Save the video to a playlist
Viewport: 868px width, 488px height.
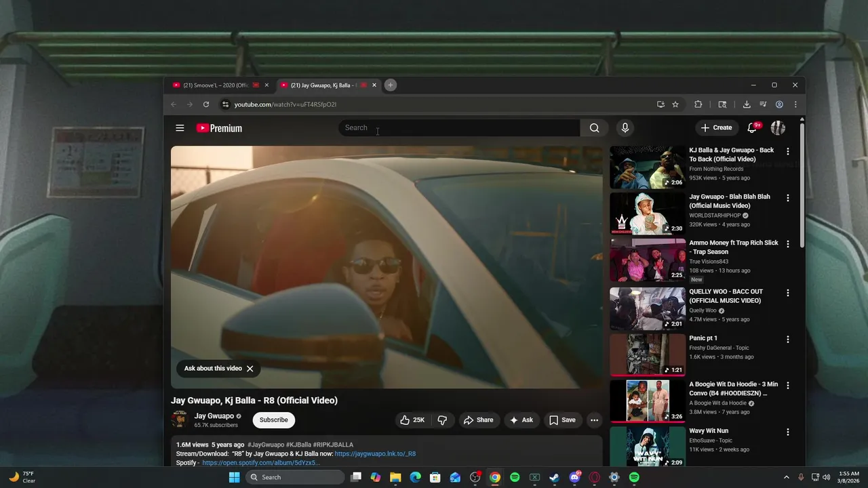562,420
